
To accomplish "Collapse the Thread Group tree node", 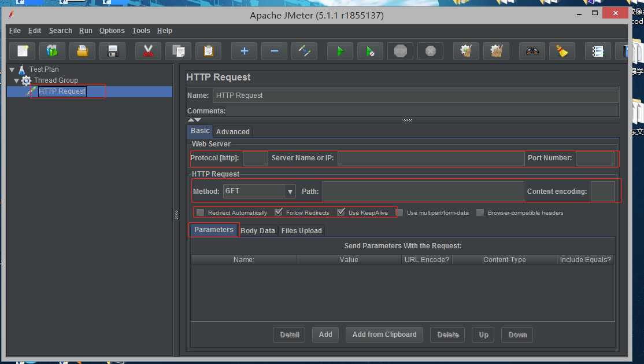I will pyautogui.click(x=16, y=80).
